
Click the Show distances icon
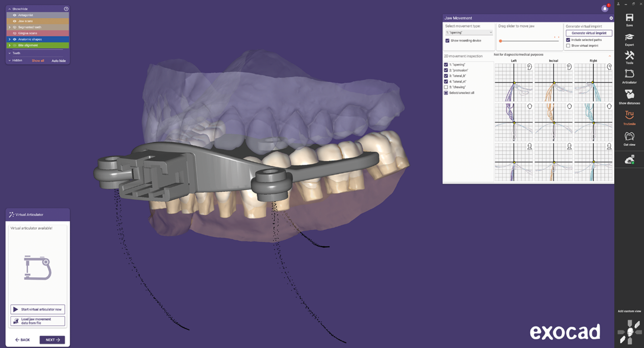point(629,95)
